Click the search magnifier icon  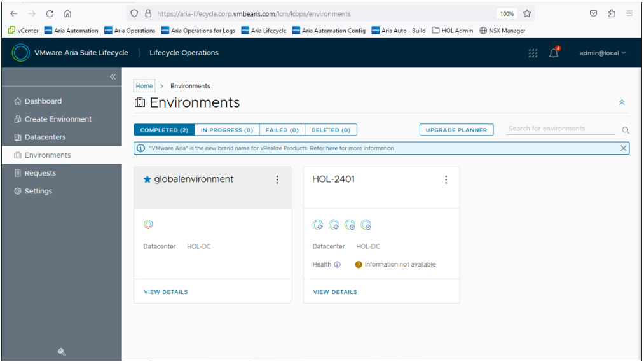pyautogui.click(x=625, y=130)
